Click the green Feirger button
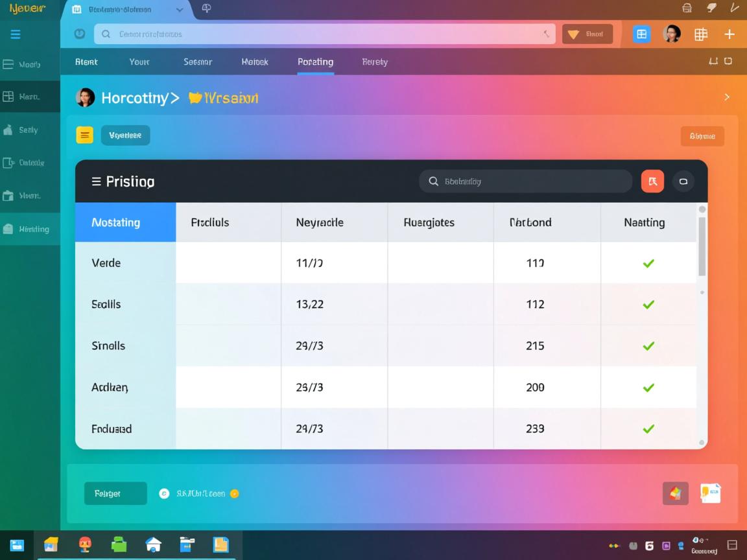 click(x=115, y=493)
